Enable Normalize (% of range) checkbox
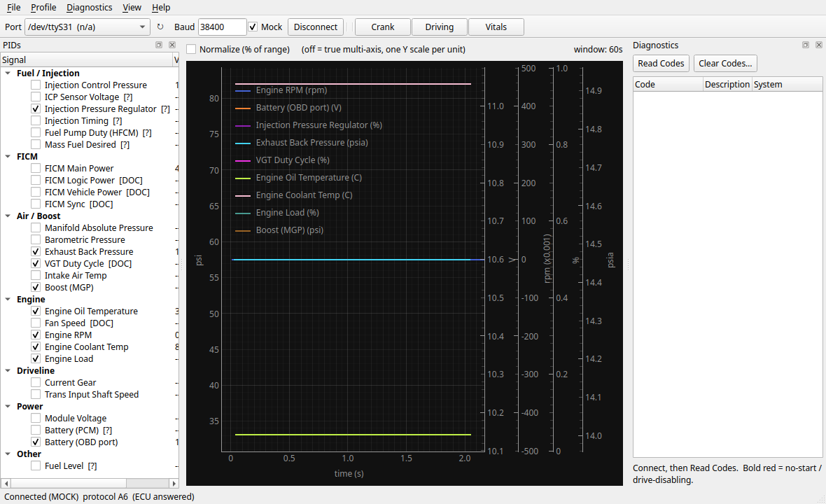826x504 pixels. [x=191, y=49]
